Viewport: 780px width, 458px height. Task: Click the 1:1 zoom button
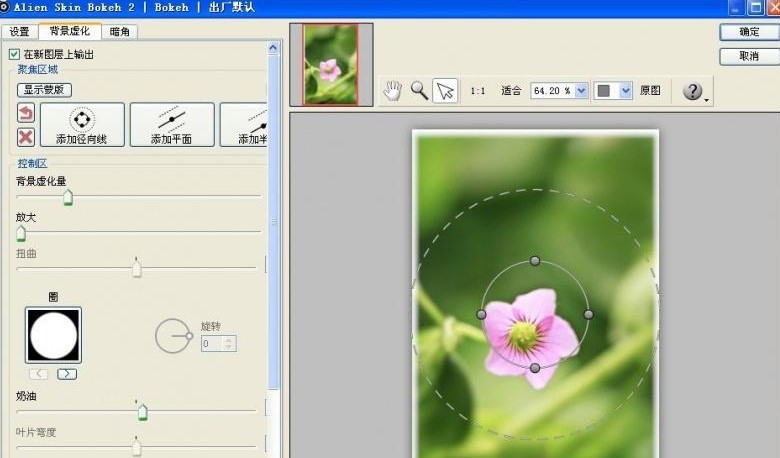click(x=478, y=91)
